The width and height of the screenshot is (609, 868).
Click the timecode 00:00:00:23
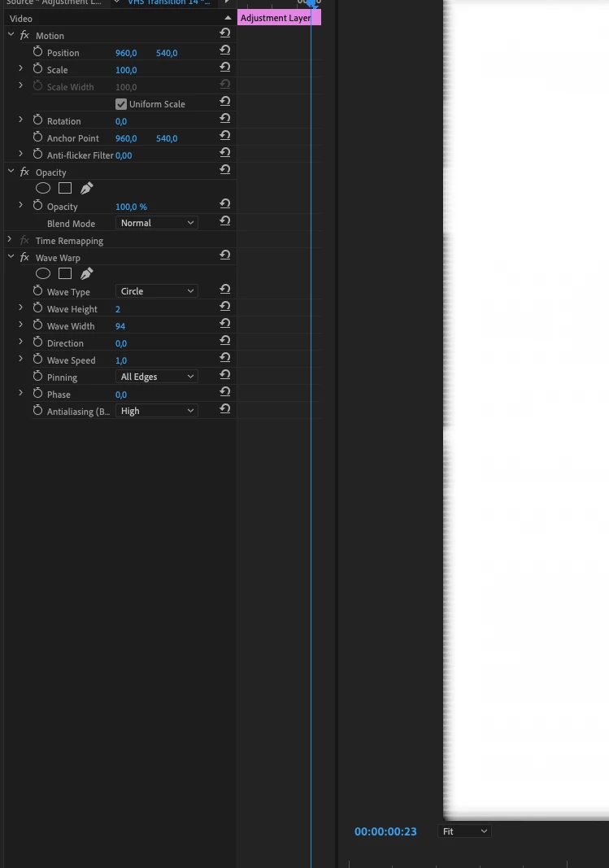click(385, 831)
